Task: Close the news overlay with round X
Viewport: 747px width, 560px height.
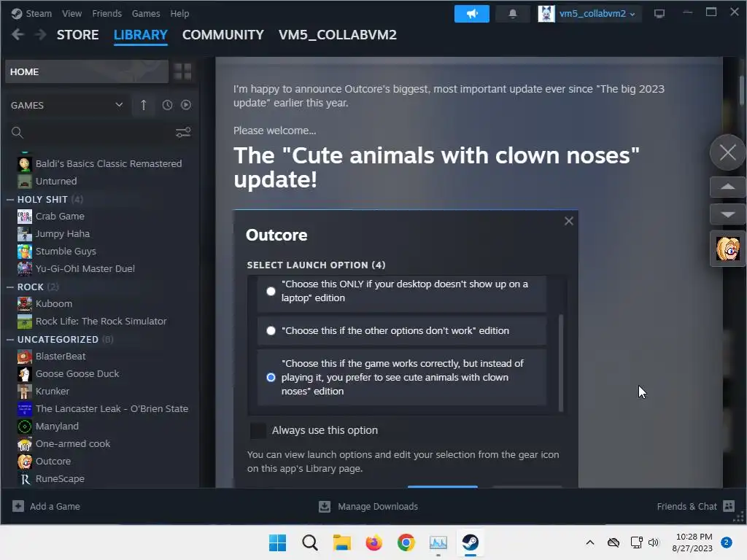Action: [727, 153]
